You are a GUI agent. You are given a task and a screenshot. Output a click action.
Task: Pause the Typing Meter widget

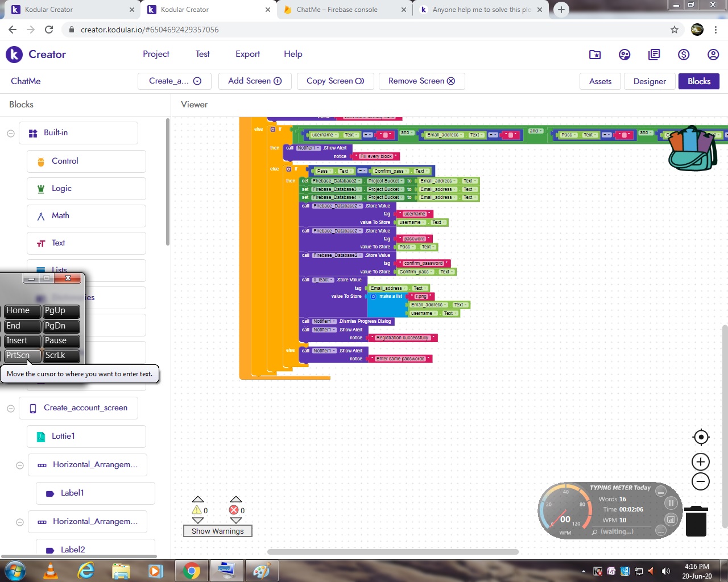tap(671, 503)
